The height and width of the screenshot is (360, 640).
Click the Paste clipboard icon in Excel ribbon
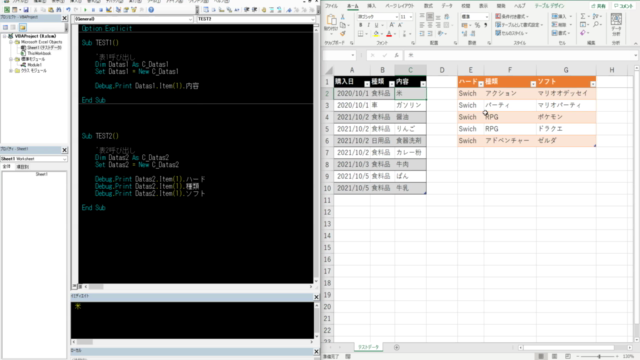click(331, 20)
